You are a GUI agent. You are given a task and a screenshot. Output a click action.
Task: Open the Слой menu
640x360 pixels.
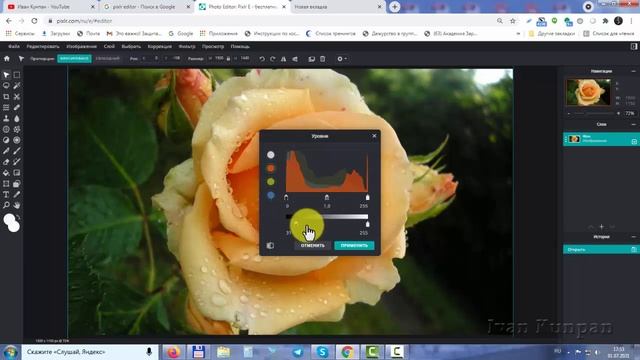(109, 47)
